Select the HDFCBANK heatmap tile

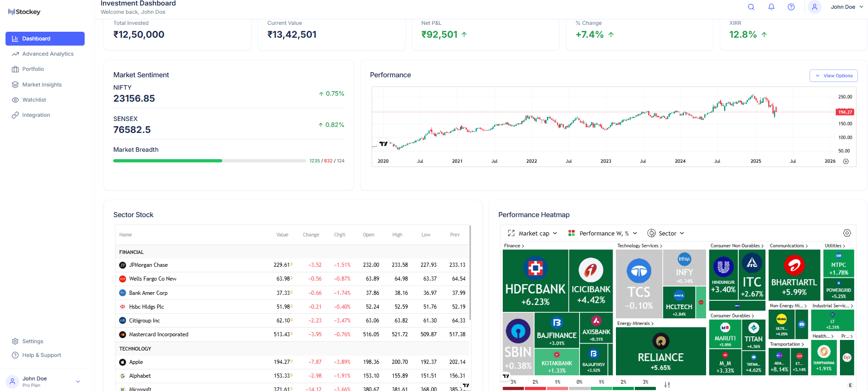tap(535, 281)
